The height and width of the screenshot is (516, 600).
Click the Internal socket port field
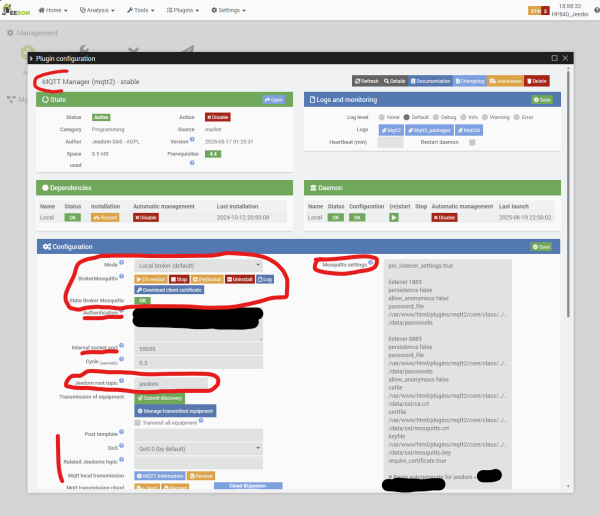click(198, 349)
